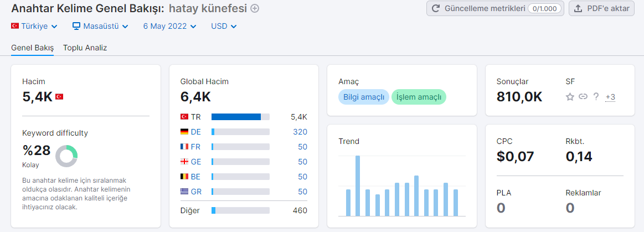Image resolution: width=644 pixels, height=232 pixels.
Task: Expand the +3 SERP features link
Action: [x=610, y=97]
